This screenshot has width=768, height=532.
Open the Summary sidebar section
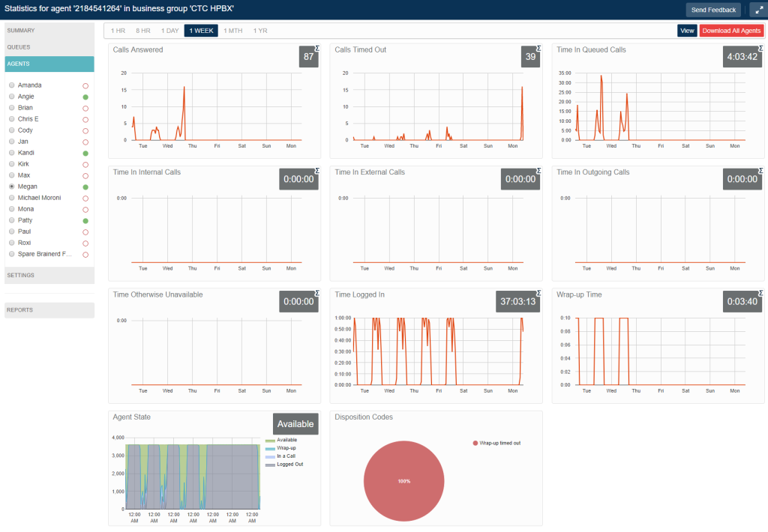49,30
